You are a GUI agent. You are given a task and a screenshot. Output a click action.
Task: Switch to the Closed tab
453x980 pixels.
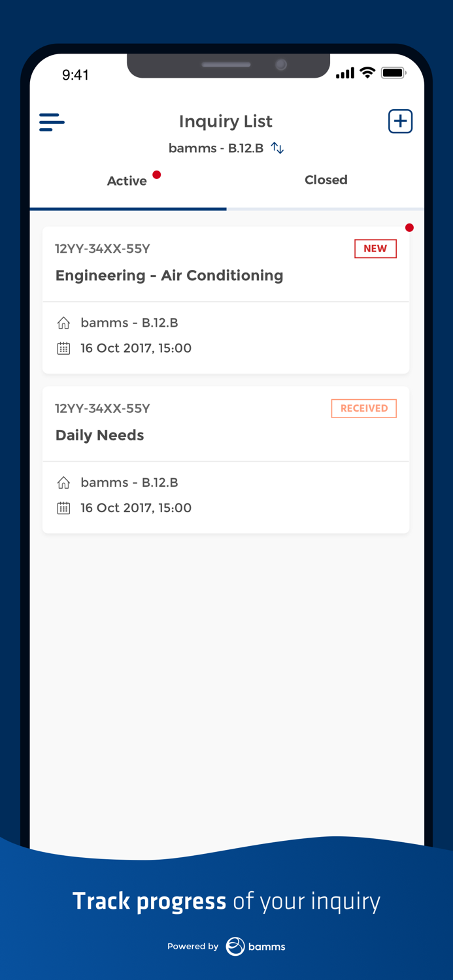click(x=326, y=180)
